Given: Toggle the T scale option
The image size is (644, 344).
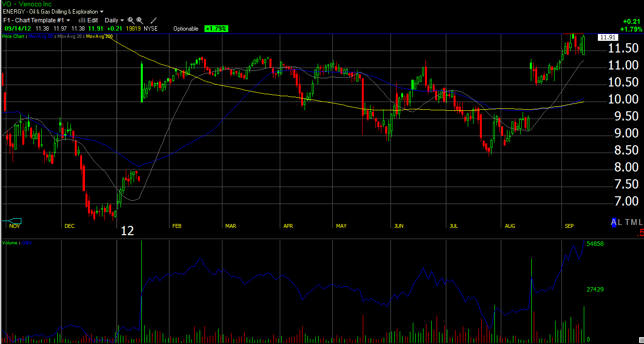Looking at the screenshot, I should [627, 222].
